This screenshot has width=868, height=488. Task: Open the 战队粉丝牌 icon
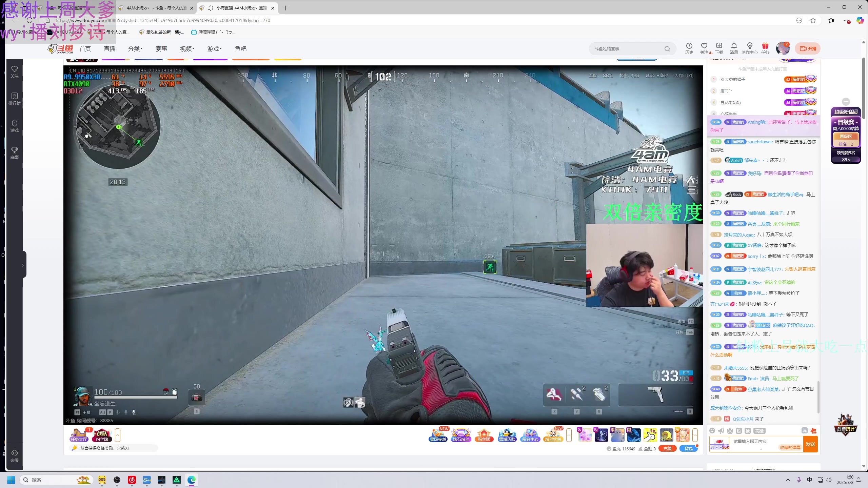[102, 435]
